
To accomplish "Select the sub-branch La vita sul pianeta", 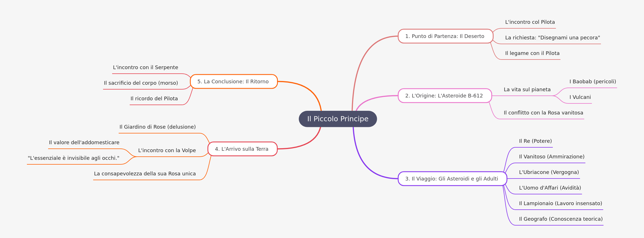I will click(527, 90).
